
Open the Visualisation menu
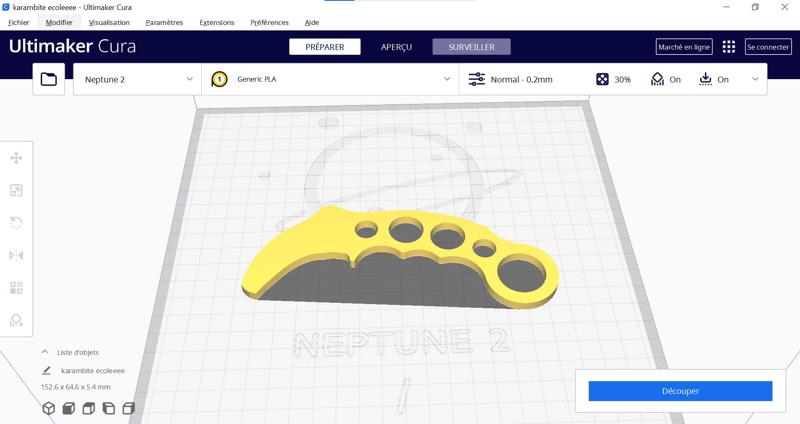[109, 22]
